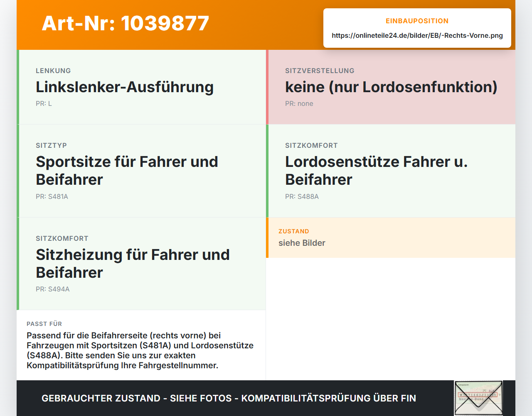This screenshot has width=532, height=416.
Task: Click the 'PR: none' code text
Action: pos(299,103)
